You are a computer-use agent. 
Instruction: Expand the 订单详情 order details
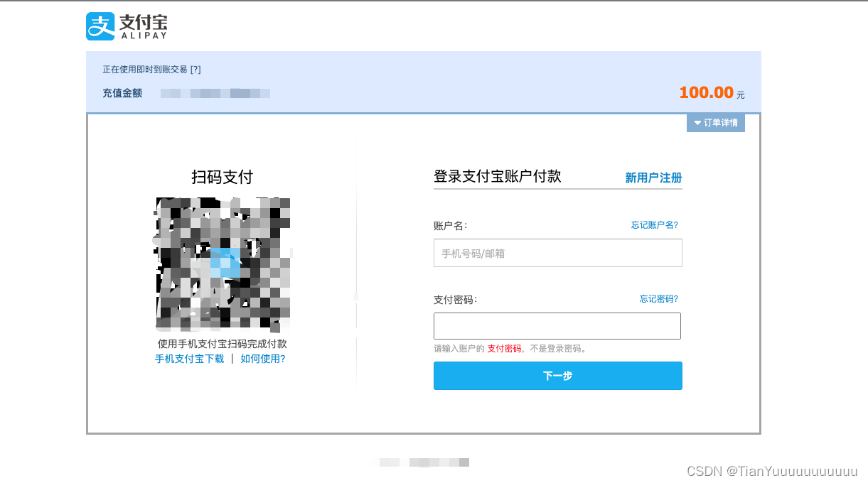click(x=716, y=123)
